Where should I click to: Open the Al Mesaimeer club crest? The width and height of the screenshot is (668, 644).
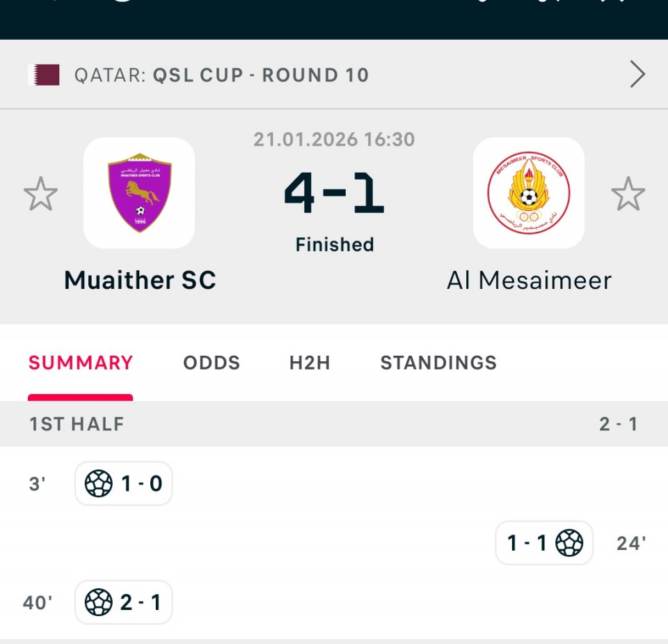click(x=529, y=193)
